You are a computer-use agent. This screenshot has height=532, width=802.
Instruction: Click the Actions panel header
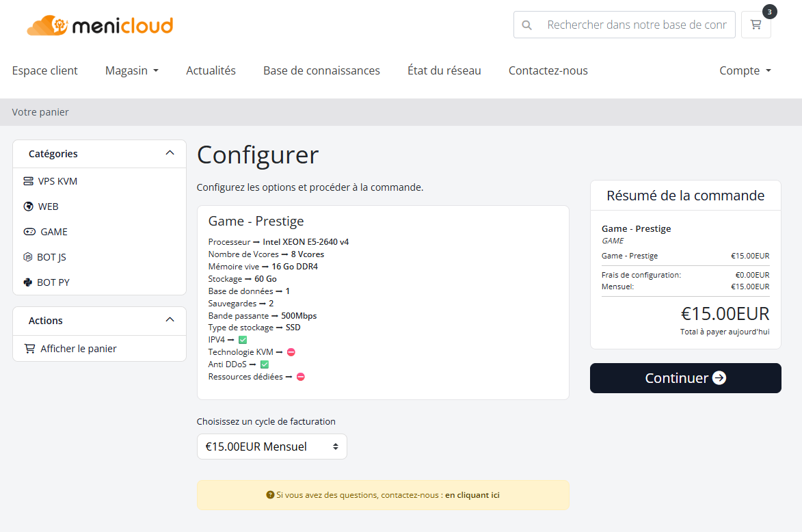coord(99,321)
